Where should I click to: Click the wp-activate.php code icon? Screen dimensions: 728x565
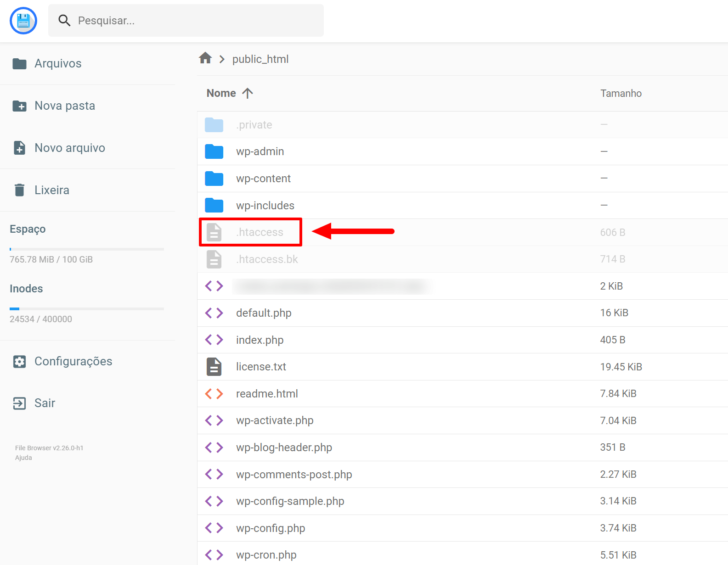(x=214, y=421)
